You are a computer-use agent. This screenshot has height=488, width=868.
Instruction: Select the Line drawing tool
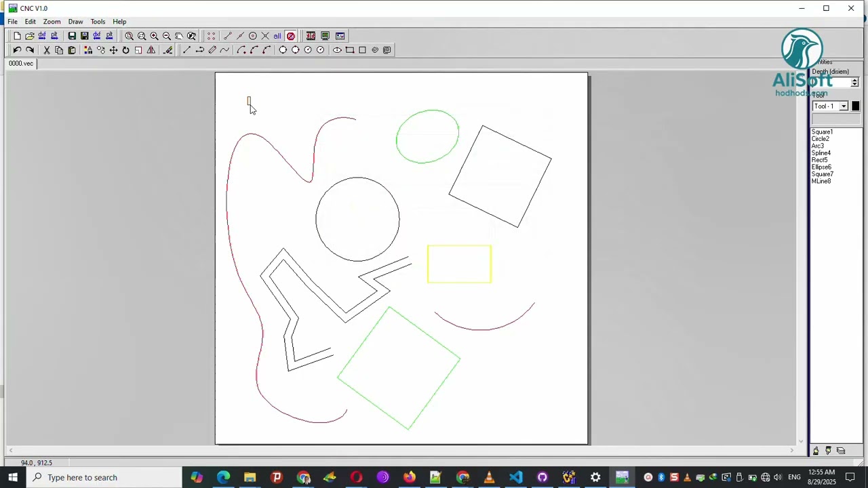point(186,50)
